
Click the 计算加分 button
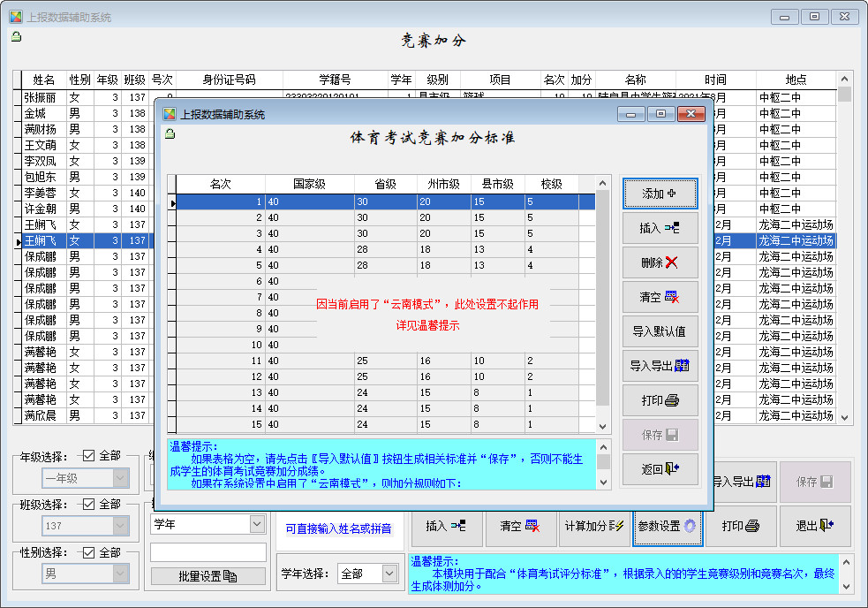pyautogui.click(x=594, y=526)
